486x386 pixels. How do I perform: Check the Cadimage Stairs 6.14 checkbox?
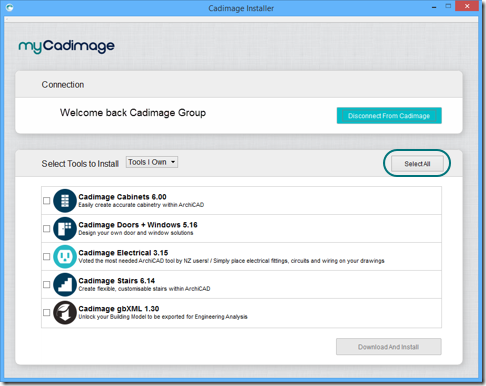point(47,285)
